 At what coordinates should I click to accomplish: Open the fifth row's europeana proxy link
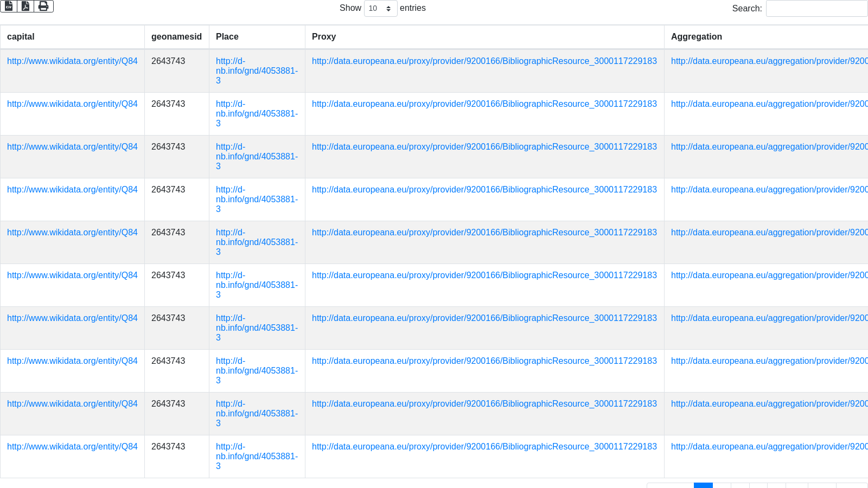pyautogui.click(x=484, y=232)
